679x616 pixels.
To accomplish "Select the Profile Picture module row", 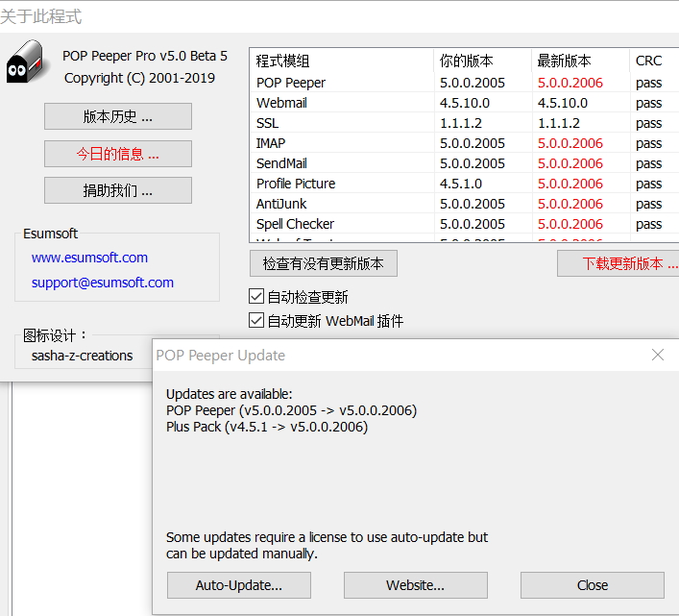I will tap(464, 184).
